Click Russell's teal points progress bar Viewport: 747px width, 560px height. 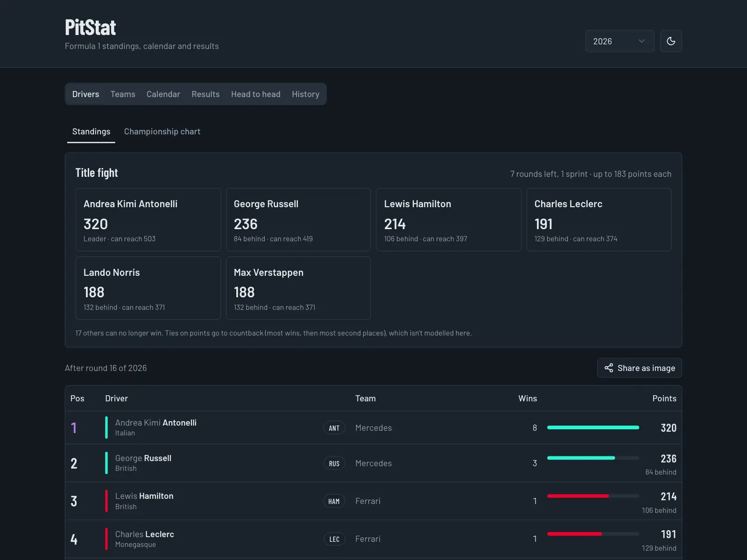pos(593,458)
